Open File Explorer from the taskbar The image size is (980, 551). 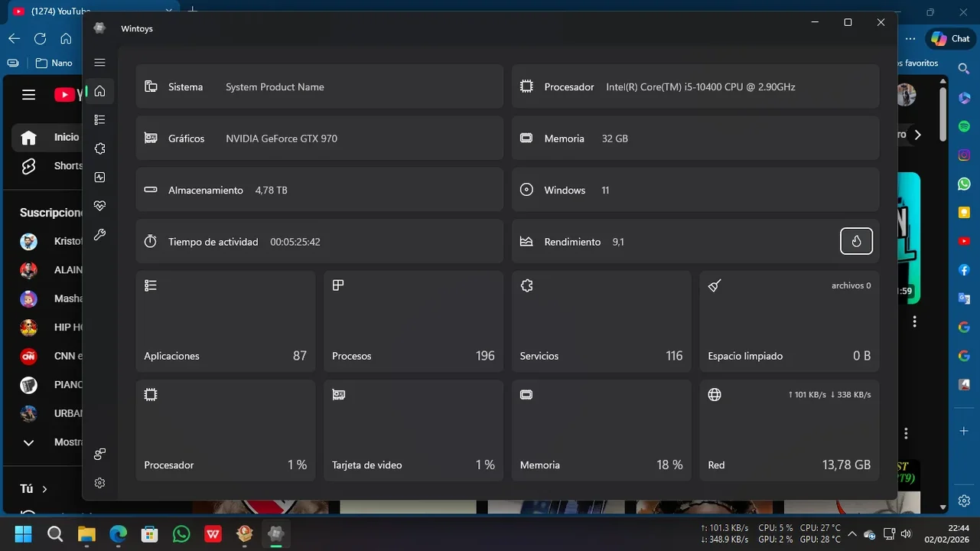pos(86,533)
